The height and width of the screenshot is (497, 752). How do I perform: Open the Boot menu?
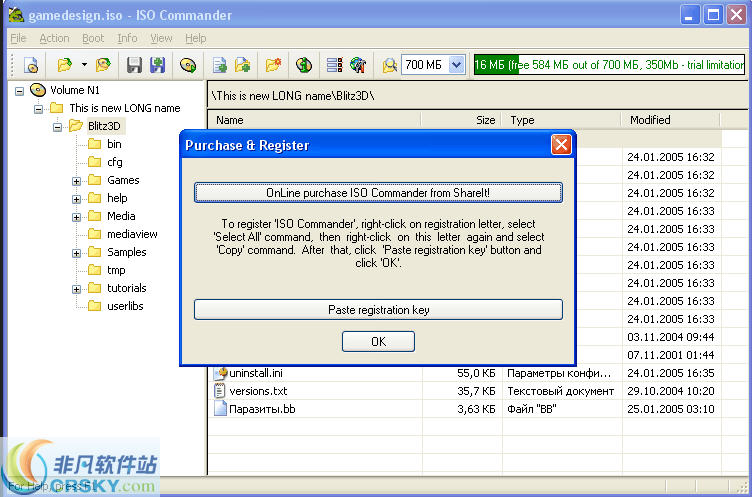click(x=93, y=38)
